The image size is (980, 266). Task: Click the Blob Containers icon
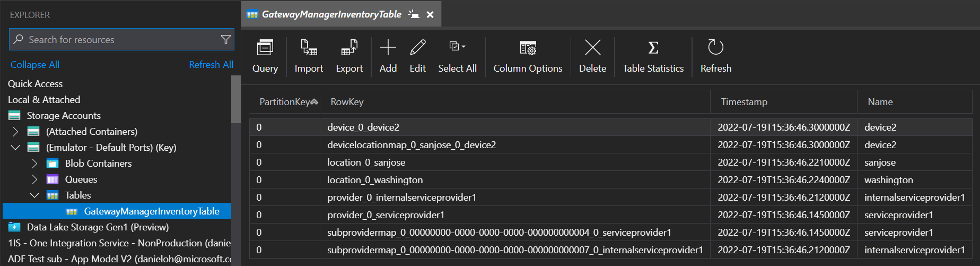(x=52, y=164)
